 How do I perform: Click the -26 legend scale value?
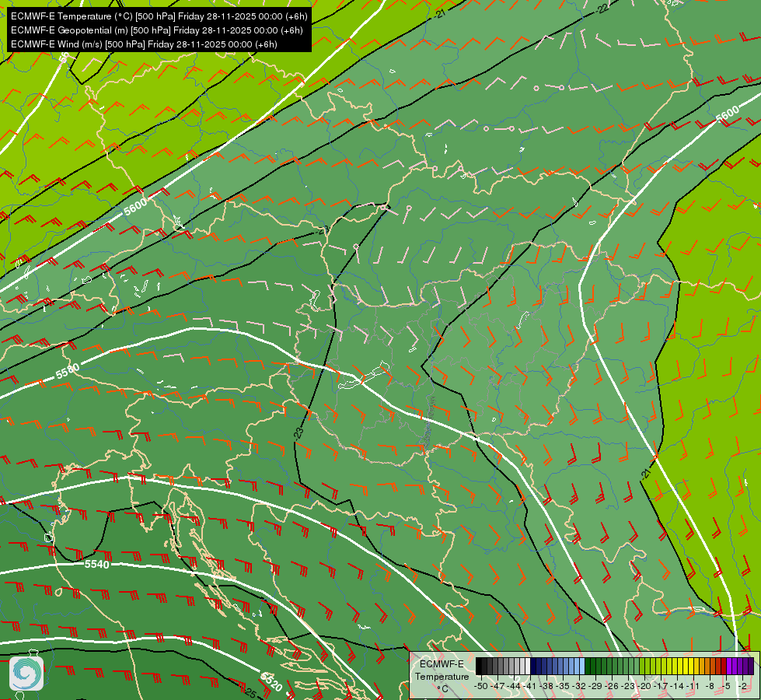[x=612, y=686]
